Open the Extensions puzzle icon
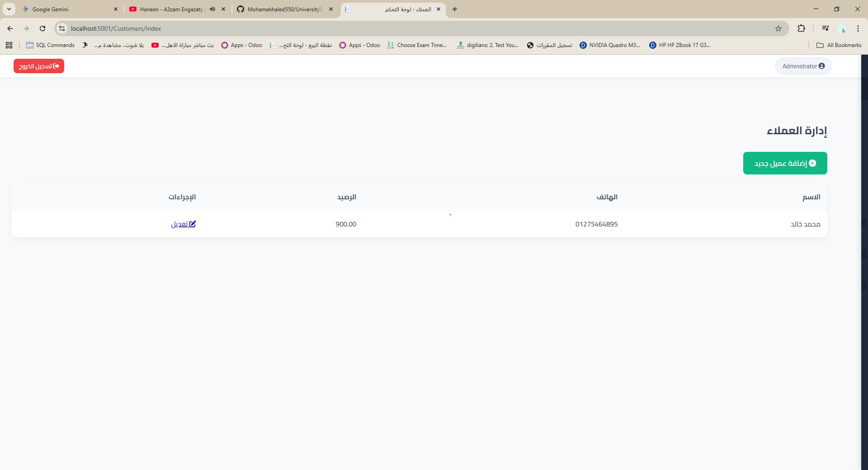The image size is (868, 470). [801, 28]
